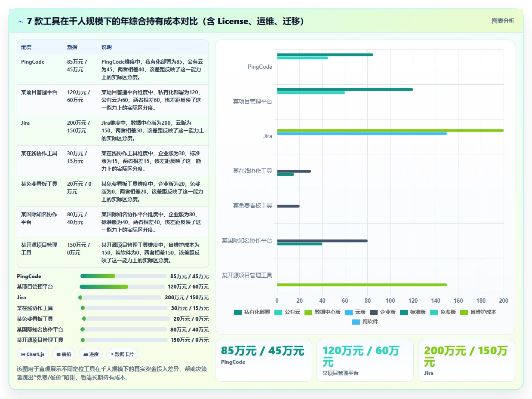Click the description starting PingCode维度中

coord(152,70)
